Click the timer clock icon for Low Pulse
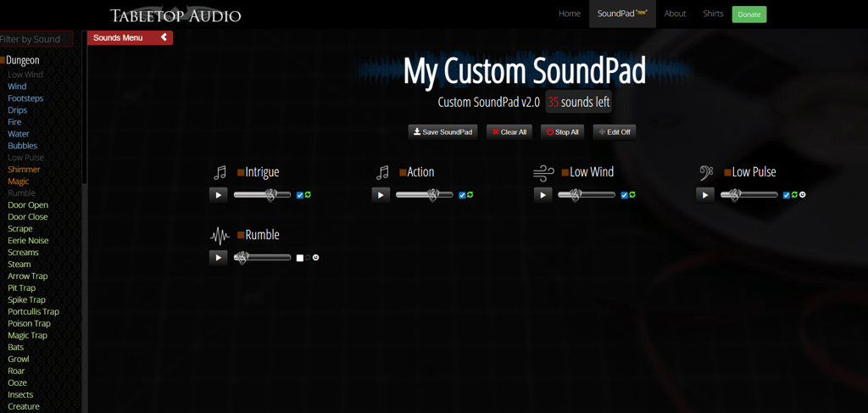868x413 pixels. [802, 195]
